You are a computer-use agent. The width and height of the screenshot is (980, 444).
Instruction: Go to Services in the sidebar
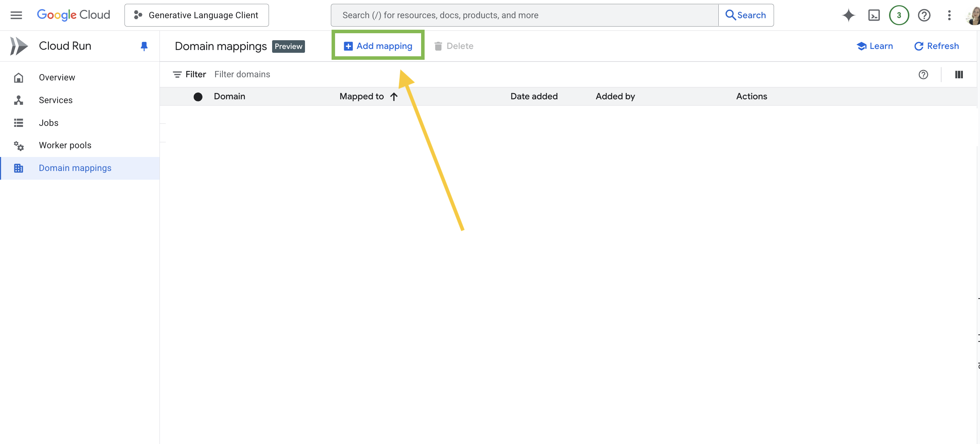tap(56, 100)
